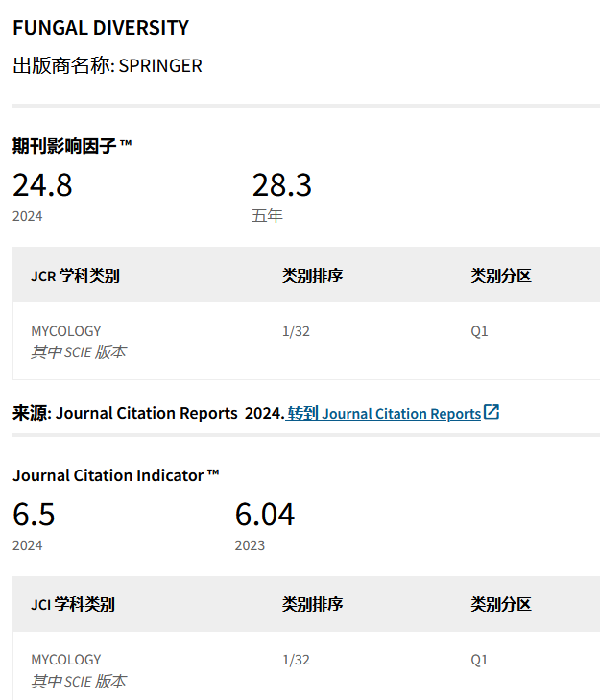The height and width of the screenshot is (700, 600).
Task: Click the 6.04 indicator value for 2023
Action: coord(264,515)
